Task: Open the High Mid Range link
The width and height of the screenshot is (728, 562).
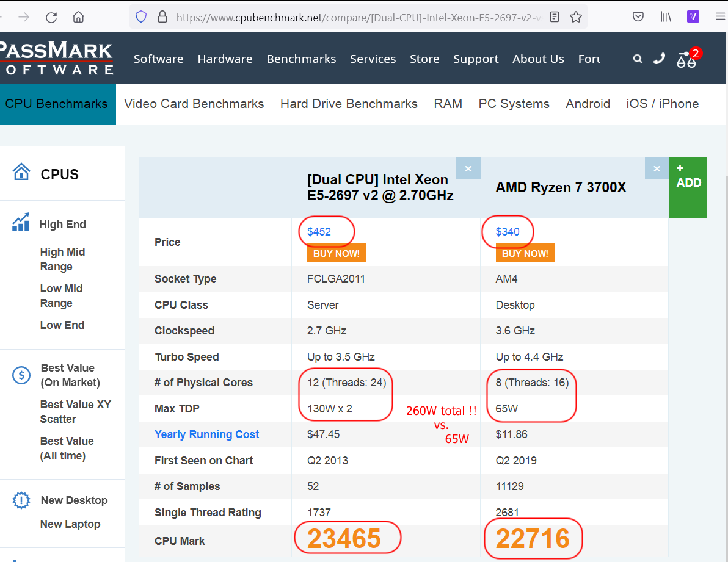Action: (63, 259)
